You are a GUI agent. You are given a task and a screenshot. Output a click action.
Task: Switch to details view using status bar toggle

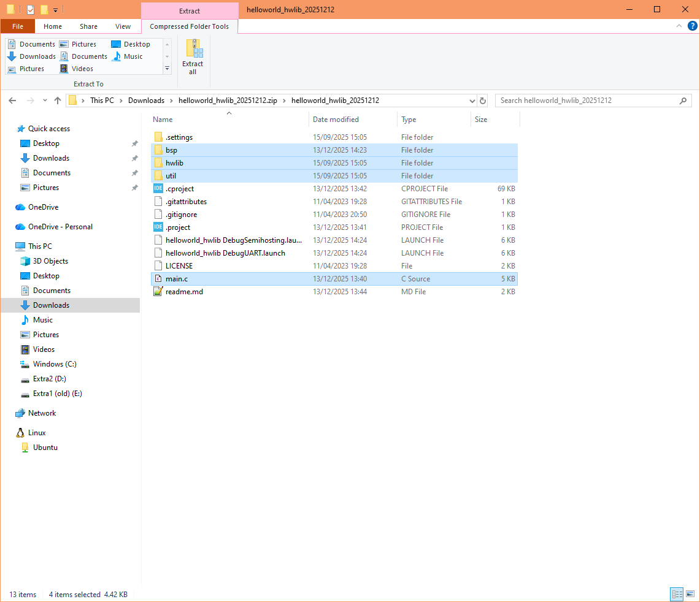tap(676, 594)
